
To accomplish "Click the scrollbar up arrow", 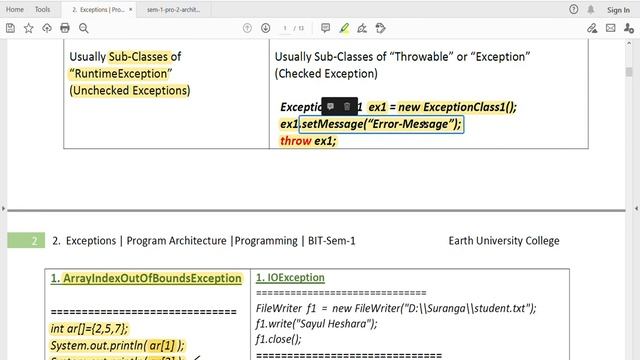I will click(629, 43).
